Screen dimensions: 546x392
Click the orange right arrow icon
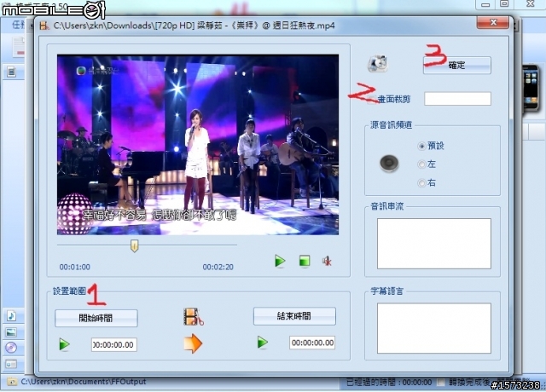[193, 343]
